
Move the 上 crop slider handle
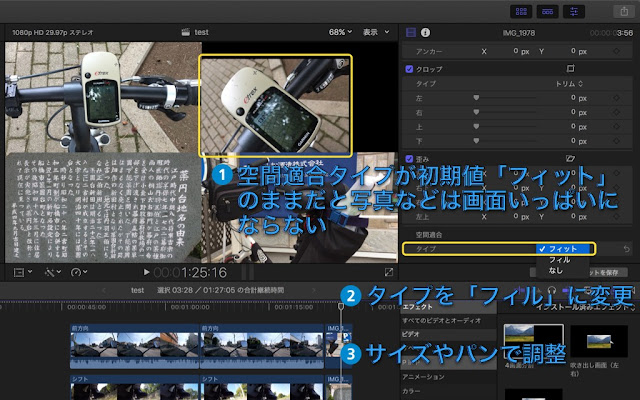(476, 127)
